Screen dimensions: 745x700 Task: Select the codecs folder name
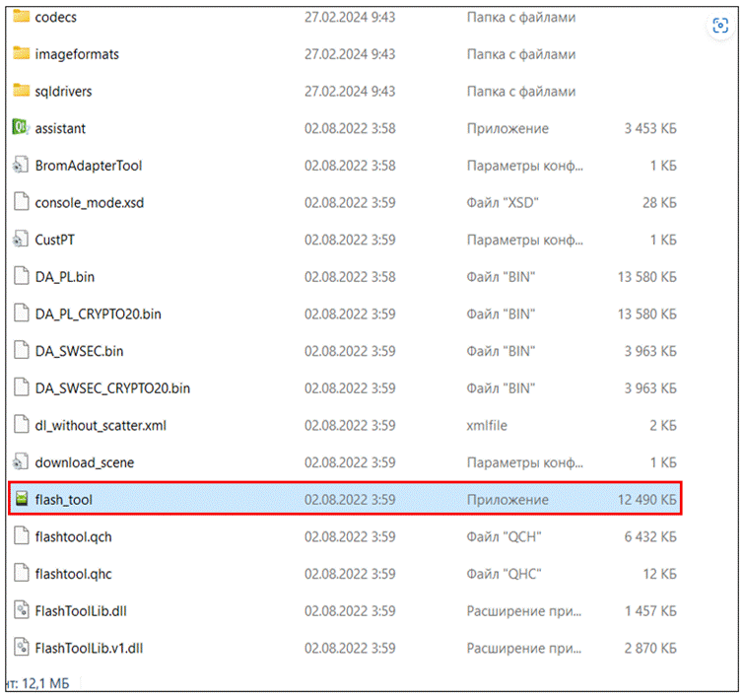pyautogui.click(x=55, y=17)
